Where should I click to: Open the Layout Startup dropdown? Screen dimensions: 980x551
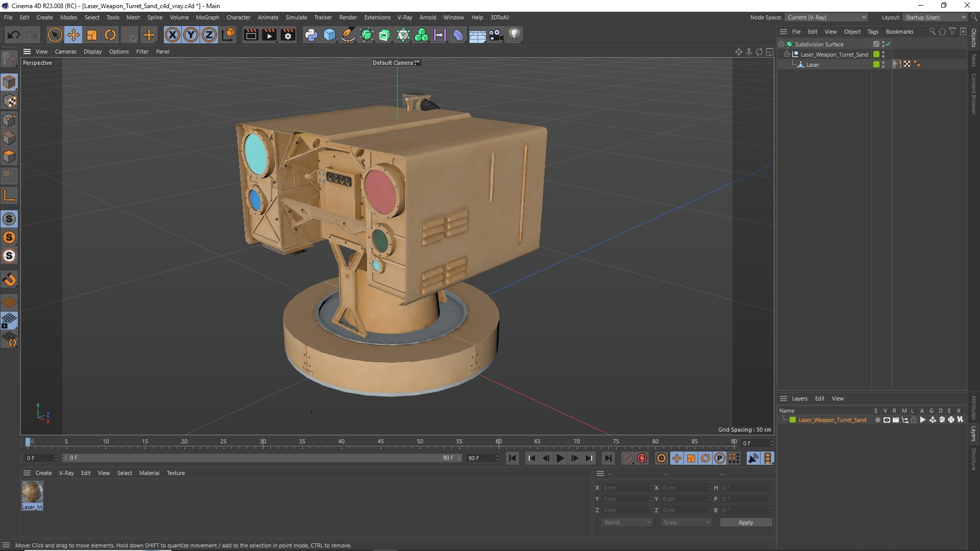pos(935,17)
